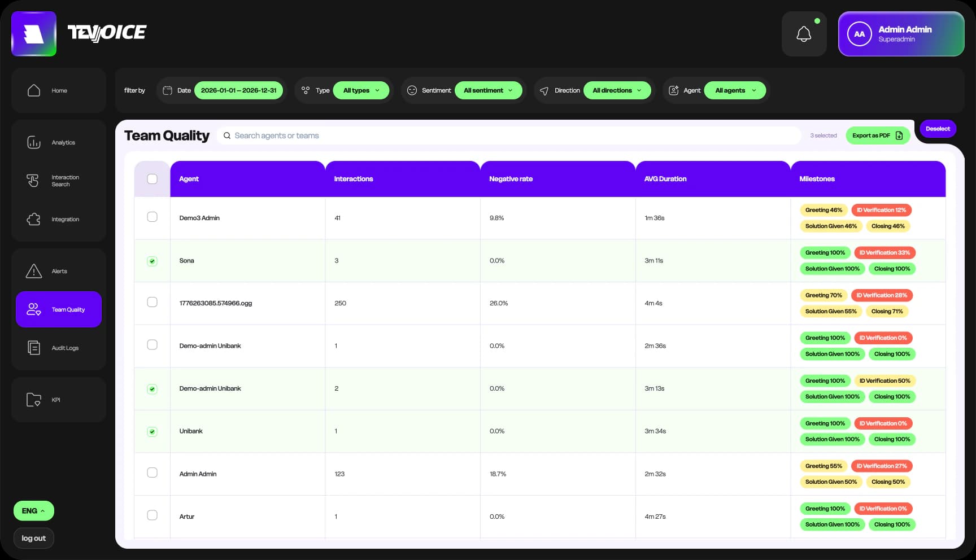Click the Alerts warning triangle icon

point(34,271)
